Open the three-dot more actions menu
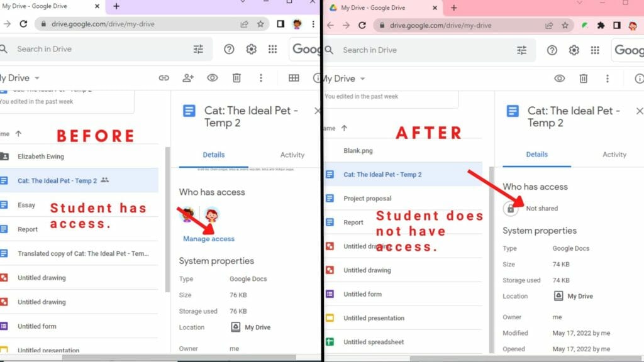This screenshot has width=644, height=362. (261, 78)
